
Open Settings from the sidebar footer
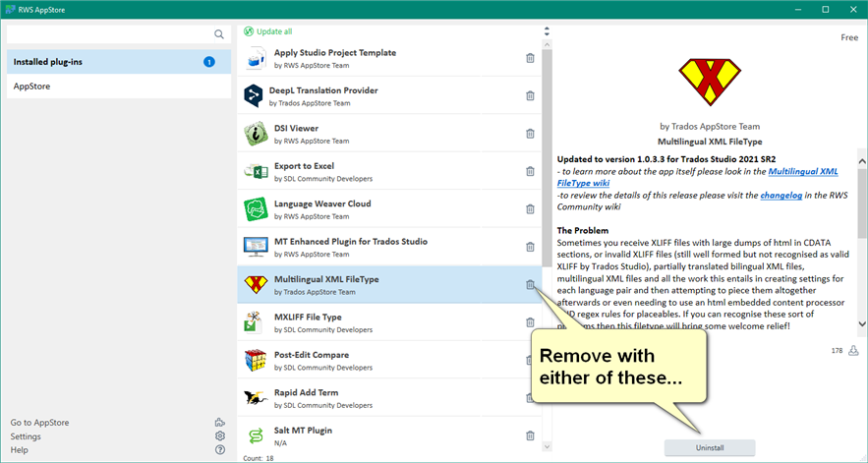point(26,436)
